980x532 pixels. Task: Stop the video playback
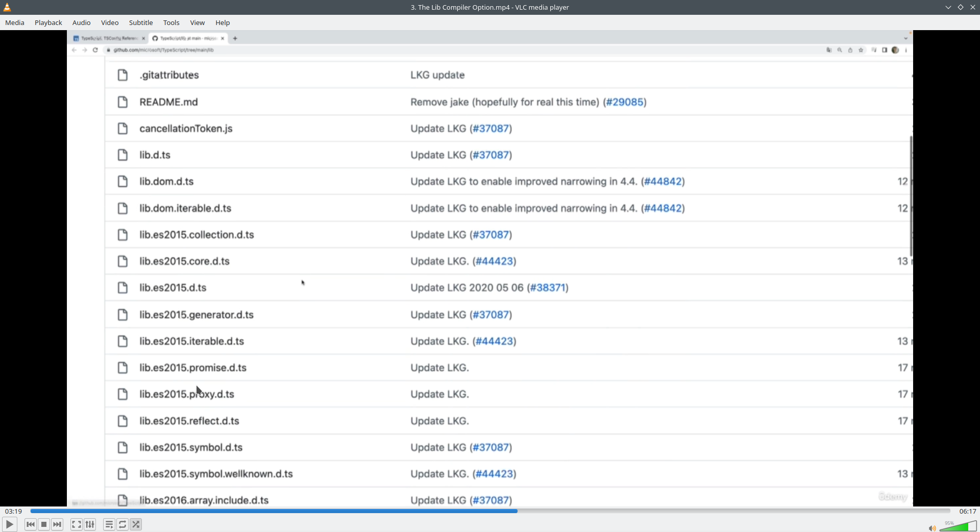click(44, 524)
